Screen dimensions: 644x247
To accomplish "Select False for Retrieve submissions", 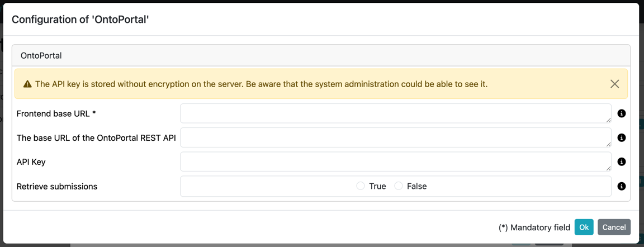I will pos(399,186).
